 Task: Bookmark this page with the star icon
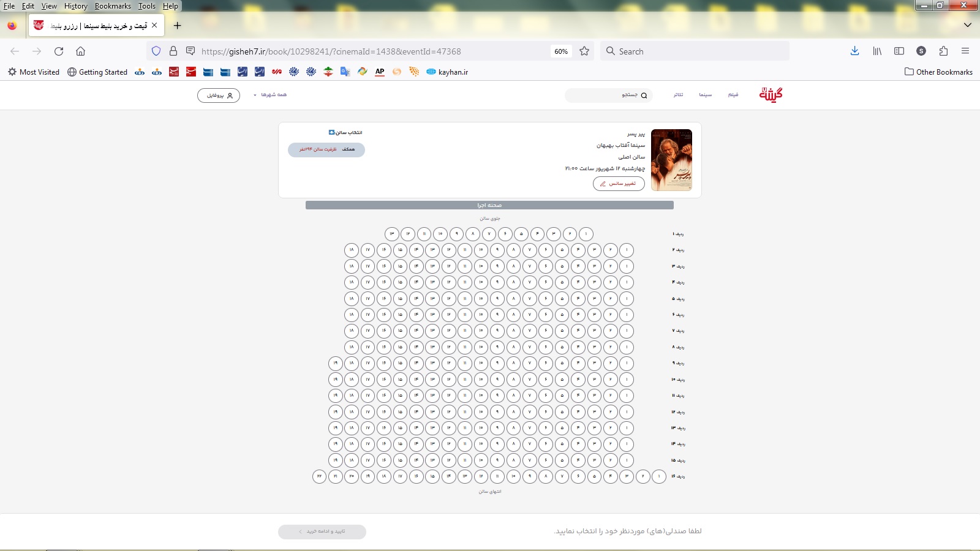tap(584, 51)
